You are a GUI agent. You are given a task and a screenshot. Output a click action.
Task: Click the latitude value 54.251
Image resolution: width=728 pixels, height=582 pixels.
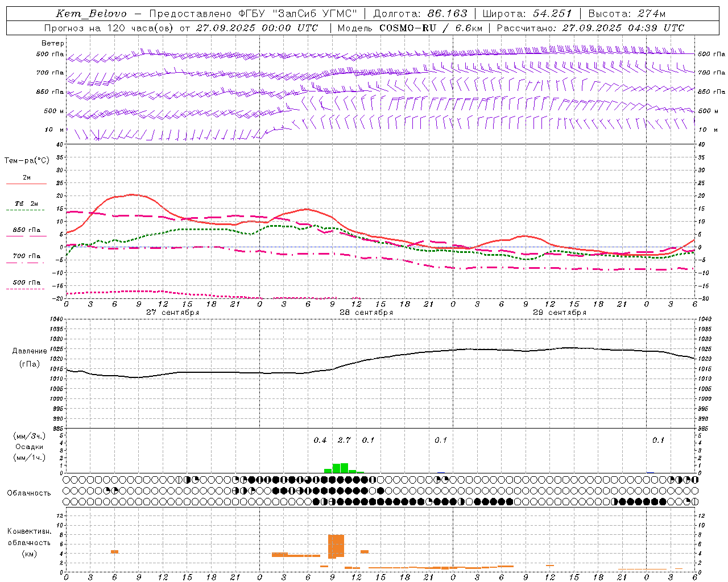click(x=552, y=14)
